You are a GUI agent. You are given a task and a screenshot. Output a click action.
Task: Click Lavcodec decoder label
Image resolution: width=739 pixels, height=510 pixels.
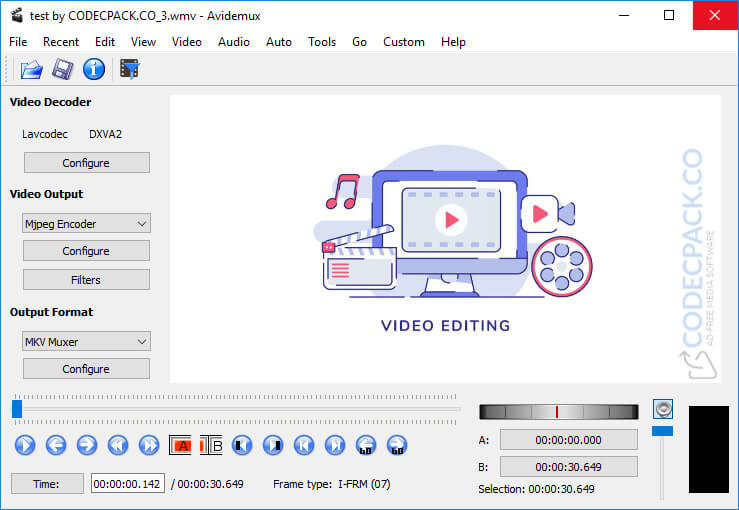tap(45, 134)
